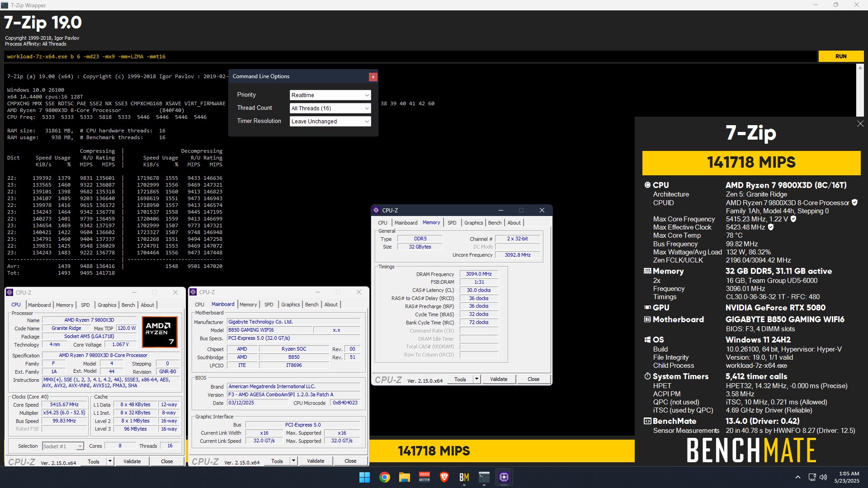868x488 pixels.
Task: Switch to SPD tab in Memory CPU-Z window
Action: point(452,223)
